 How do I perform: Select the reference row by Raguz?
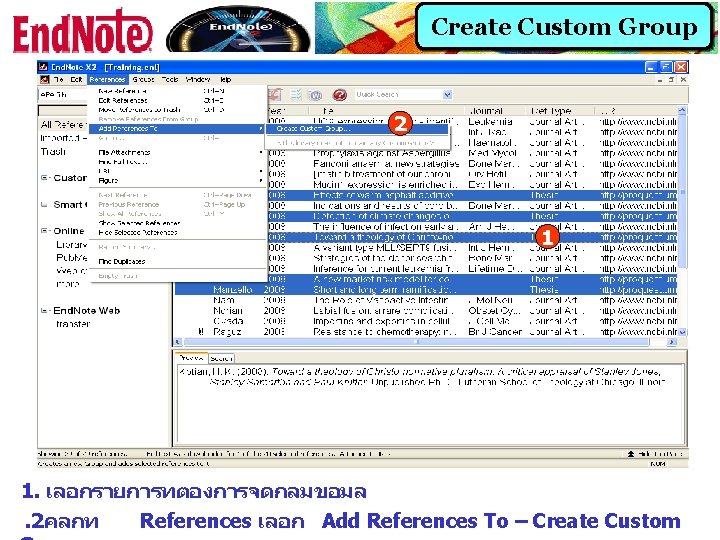tap(426, 332)
